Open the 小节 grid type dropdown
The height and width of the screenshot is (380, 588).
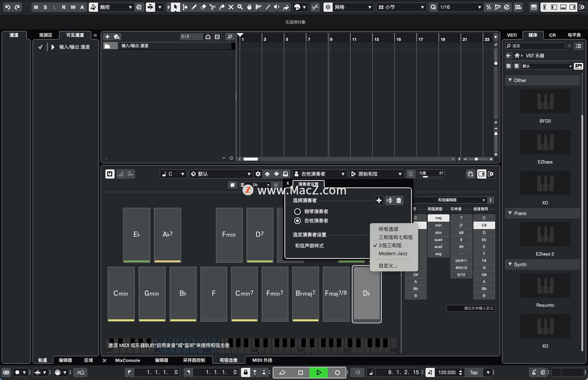pos(401,7)
